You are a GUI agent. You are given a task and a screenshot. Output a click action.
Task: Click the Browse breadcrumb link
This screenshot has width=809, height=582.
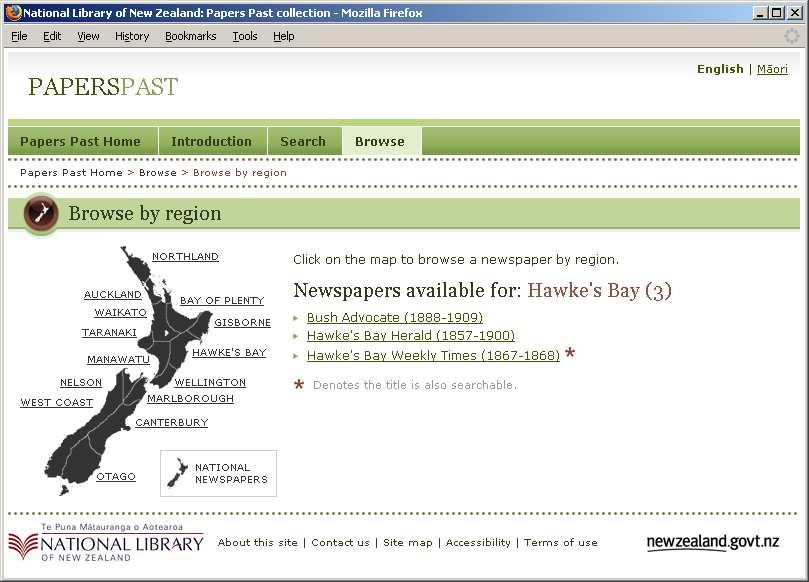point(157,172)
